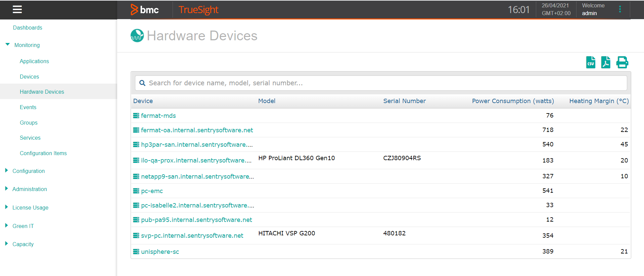Click the server icon beside netapp9-san

[136, 176]
